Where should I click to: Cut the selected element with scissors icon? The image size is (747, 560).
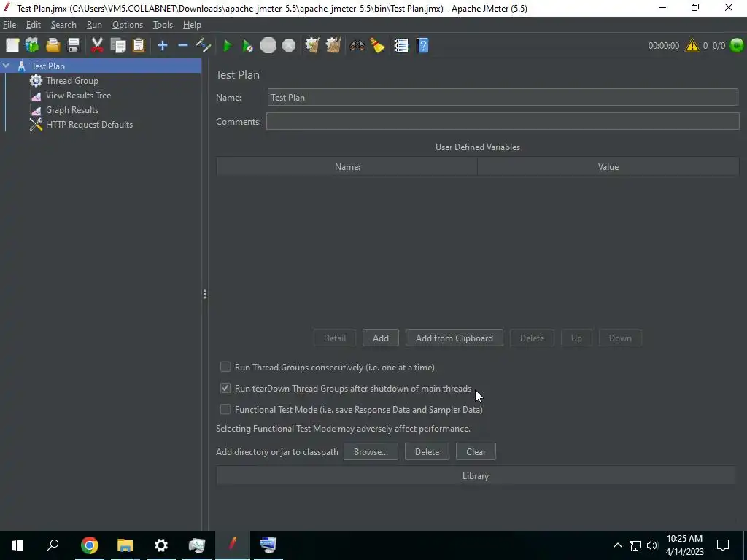(x=97, y=46)
